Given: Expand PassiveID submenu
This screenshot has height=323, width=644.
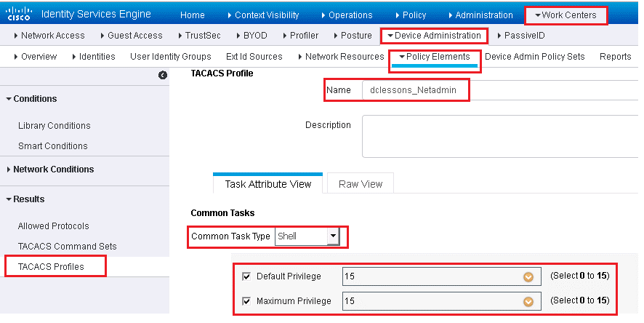Looking at the screenshot, I should click(521, 36).
